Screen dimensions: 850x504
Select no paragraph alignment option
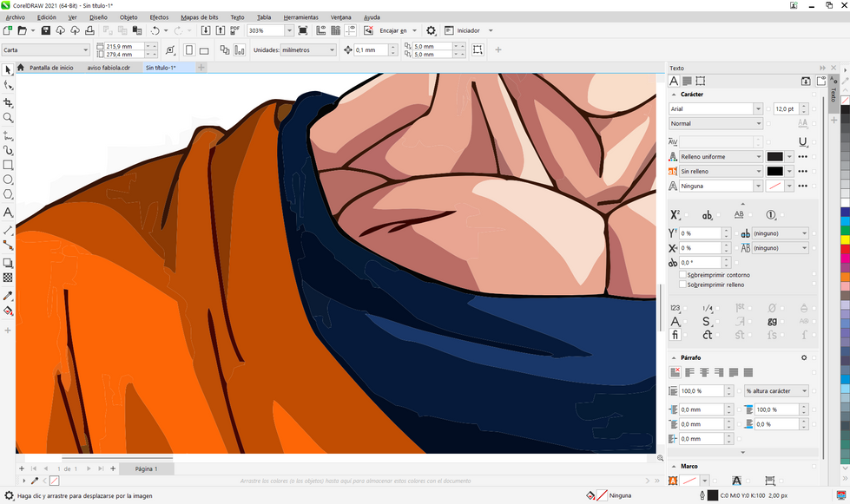pos(675,372)
